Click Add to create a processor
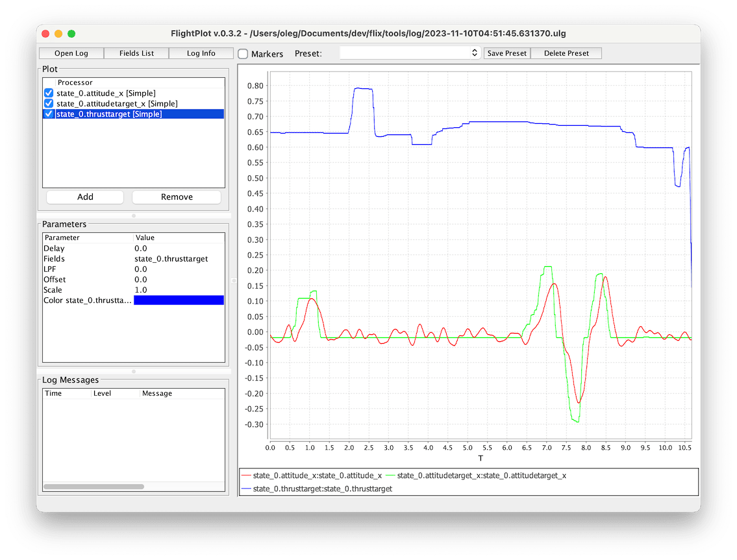Screen dimensions: 737x560 click(85, 197)
